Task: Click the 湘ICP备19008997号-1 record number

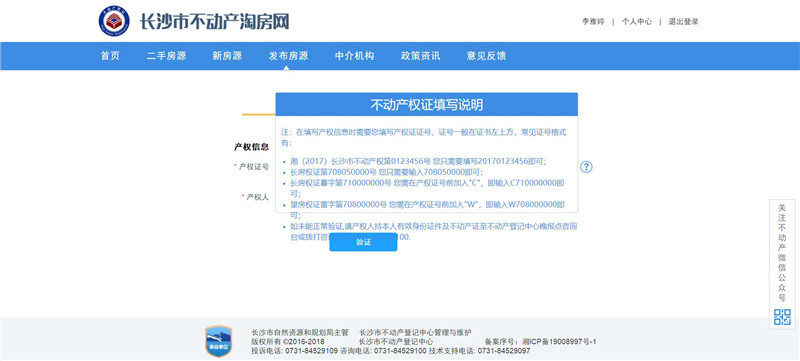Action: click(559, 342)
